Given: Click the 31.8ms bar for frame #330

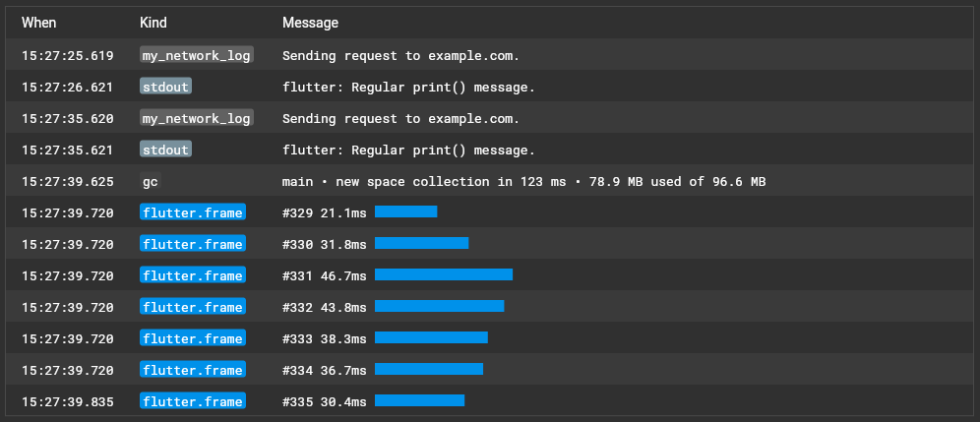Looking at the screenshot, I should (x=421, y=243).
